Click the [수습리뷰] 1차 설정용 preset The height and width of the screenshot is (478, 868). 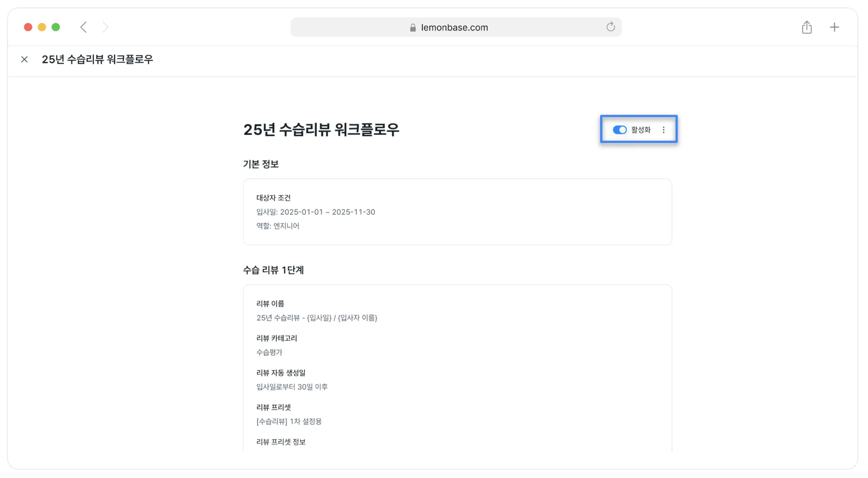click(x=289, y=421)
